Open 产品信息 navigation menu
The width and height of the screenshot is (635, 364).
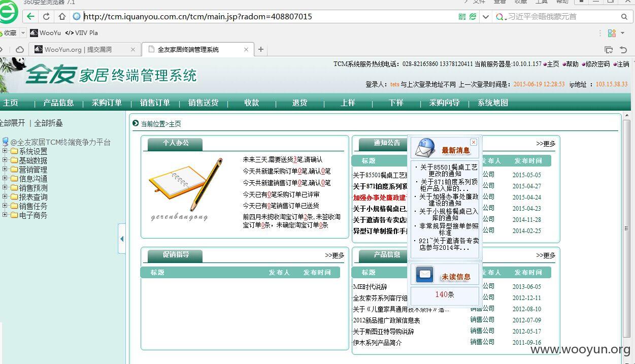58,103
